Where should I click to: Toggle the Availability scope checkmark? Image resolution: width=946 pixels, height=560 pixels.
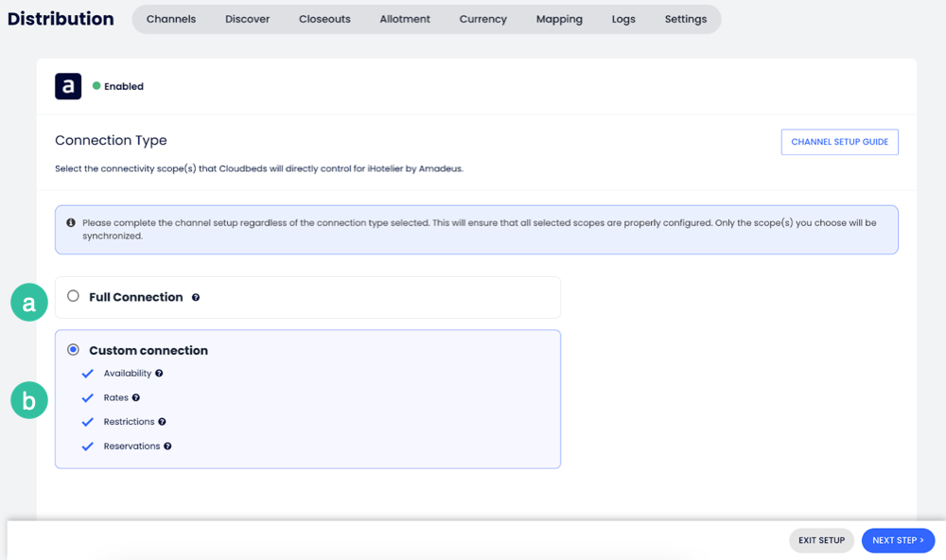88,374
